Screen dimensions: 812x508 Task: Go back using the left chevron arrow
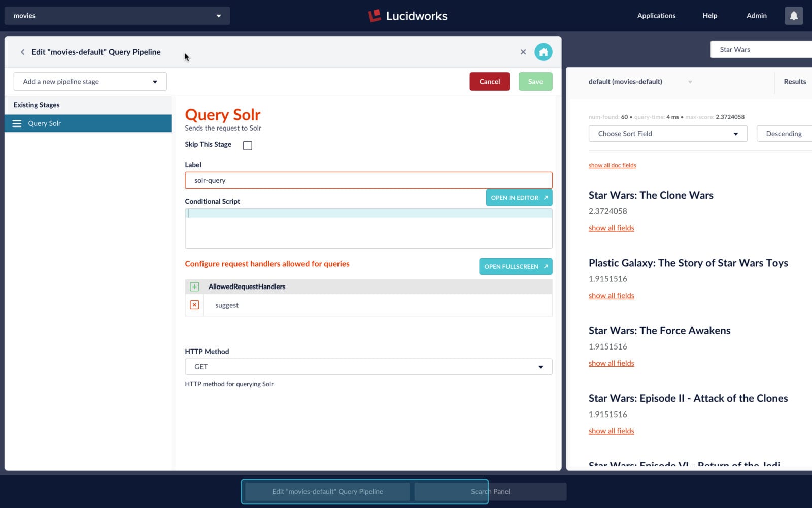pyautogui.click(x=22, y=52)
